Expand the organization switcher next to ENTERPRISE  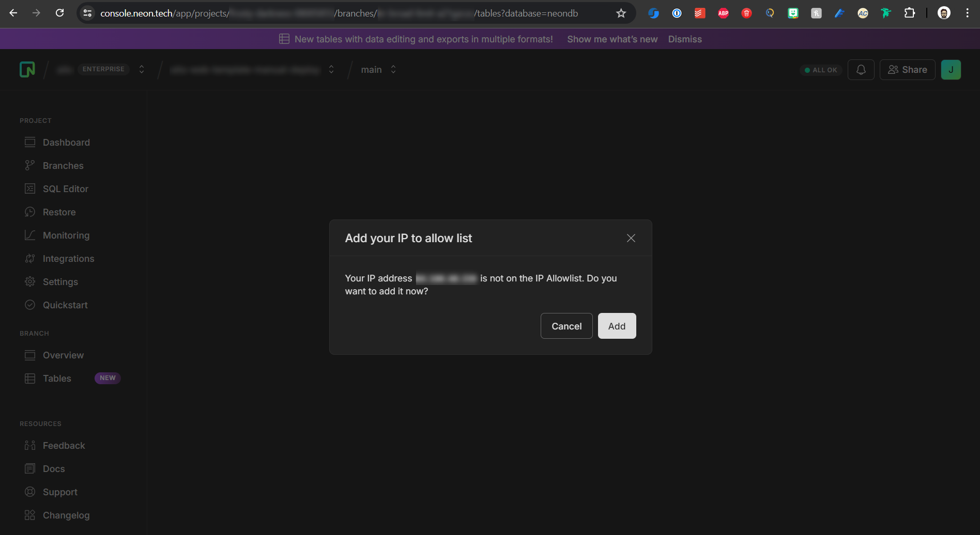142,69
